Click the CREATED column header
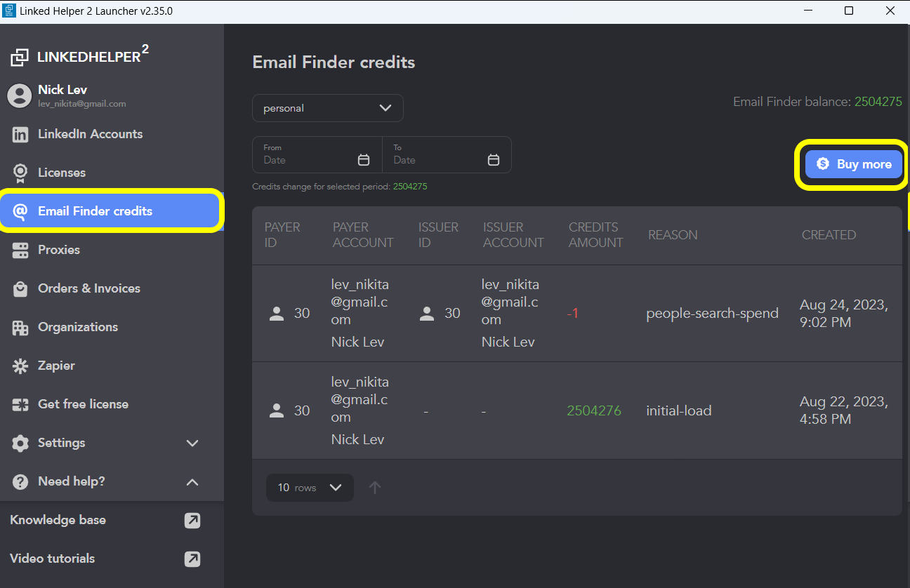Viewport: 910px width, 588px height. coord(829,235)
